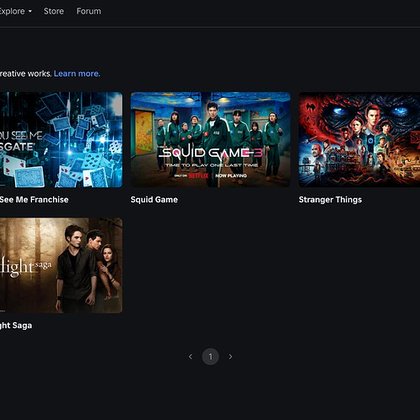Follow the Learn more link
Screen dimensions: 420x420
click(77, 74)
